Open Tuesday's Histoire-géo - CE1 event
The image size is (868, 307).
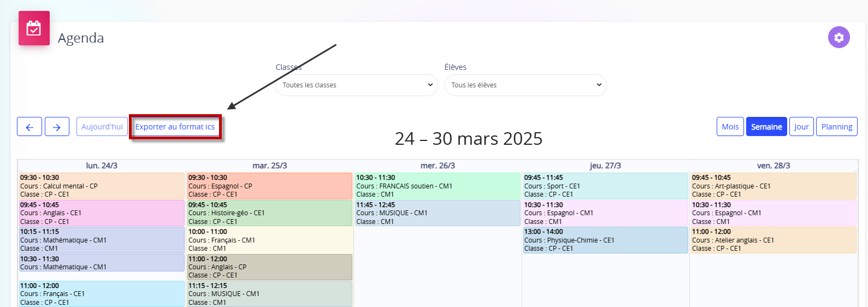pos(269,213)
